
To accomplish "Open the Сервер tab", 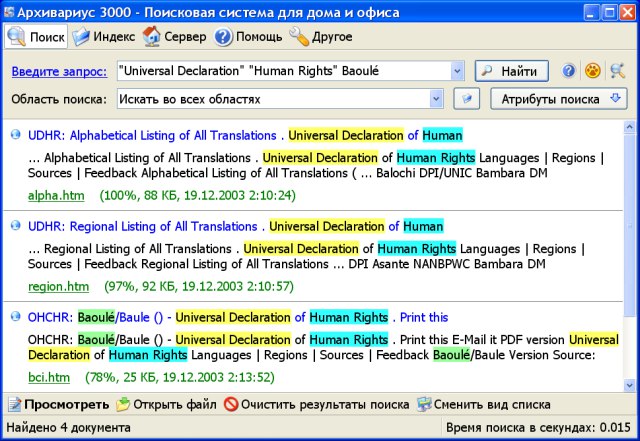I will (x=174, y=37).
